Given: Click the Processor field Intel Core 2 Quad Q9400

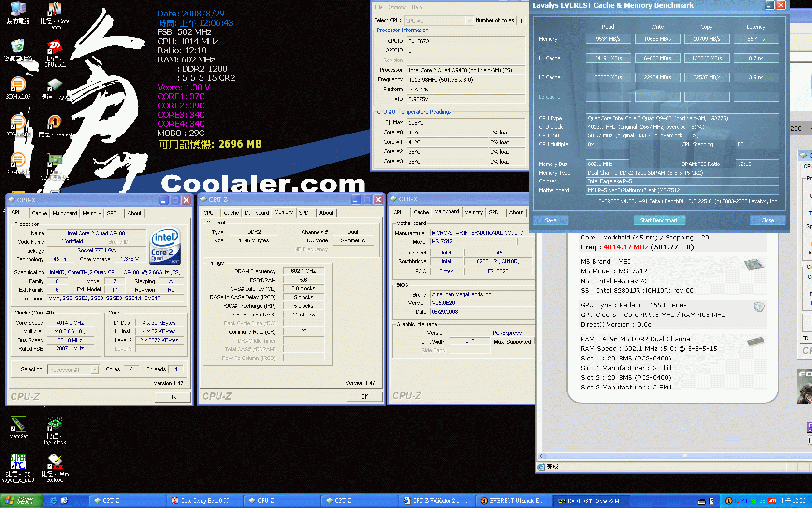Looking at the screenshot, I should click(x=466, y=70).
